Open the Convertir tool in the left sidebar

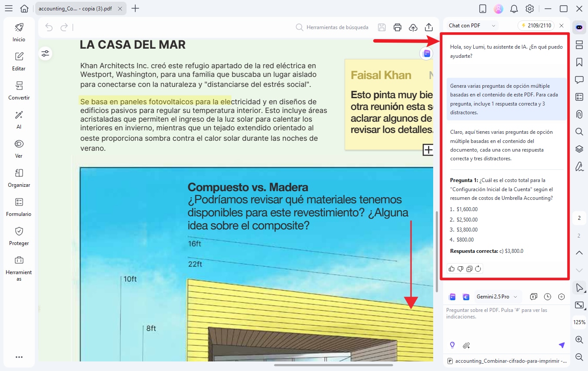coord(19,89)
